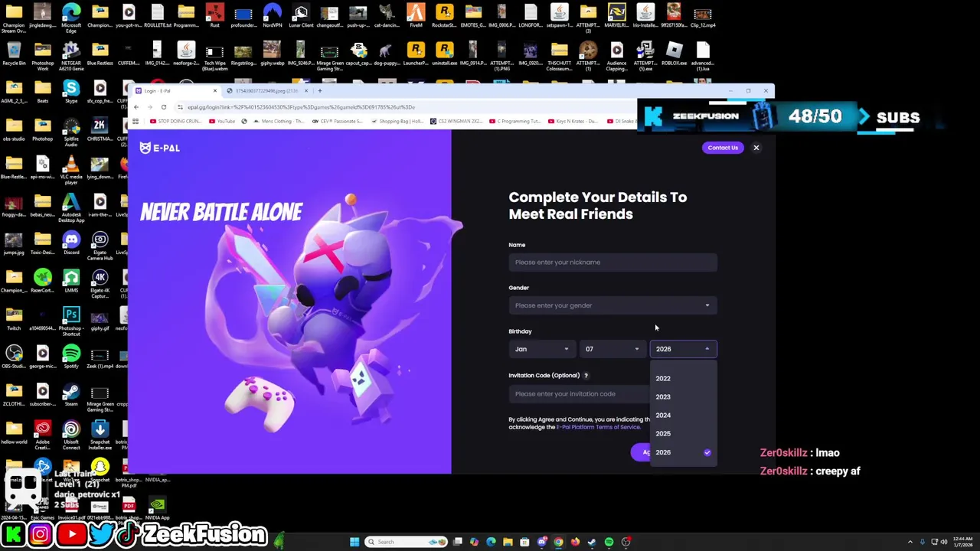Open NETGEAR A6210 Genie shortcut
Image resolution: width=980 pixels, height=551 pixels.
[71, 55]
